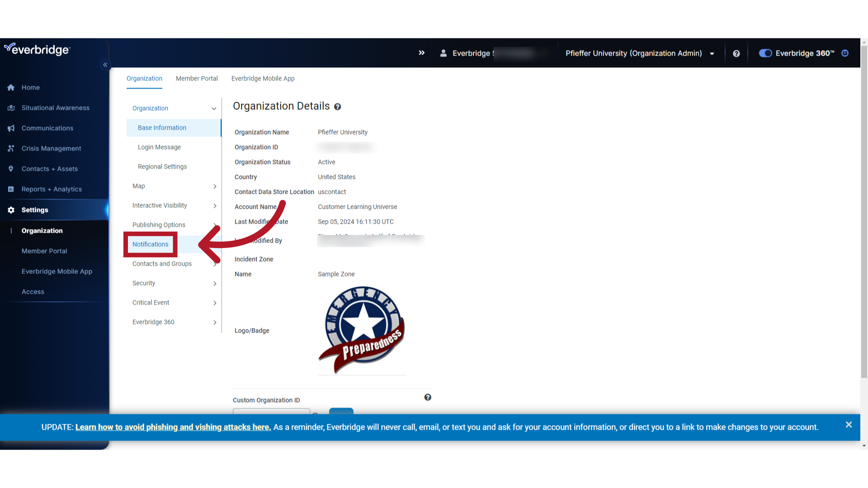Click the Communications megaphone icon
This screenshot has width=868, height=488.
(x=11, y=128)
